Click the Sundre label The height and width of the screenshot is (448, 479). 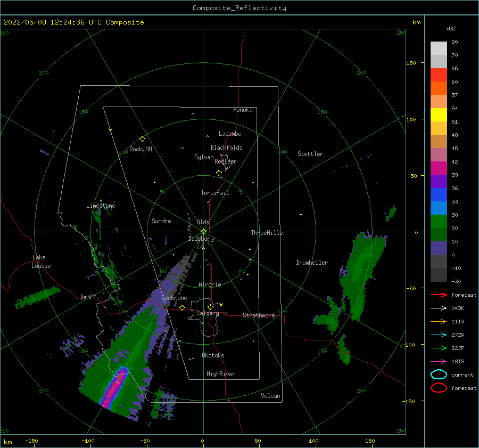[x=161, y=221]
